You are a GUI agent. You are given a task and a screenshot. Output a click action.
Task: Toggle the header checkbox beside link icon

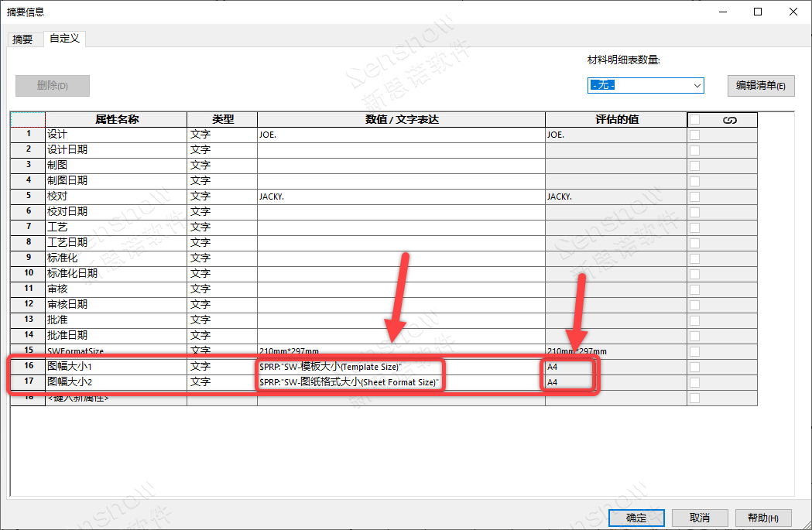(695, 120)
